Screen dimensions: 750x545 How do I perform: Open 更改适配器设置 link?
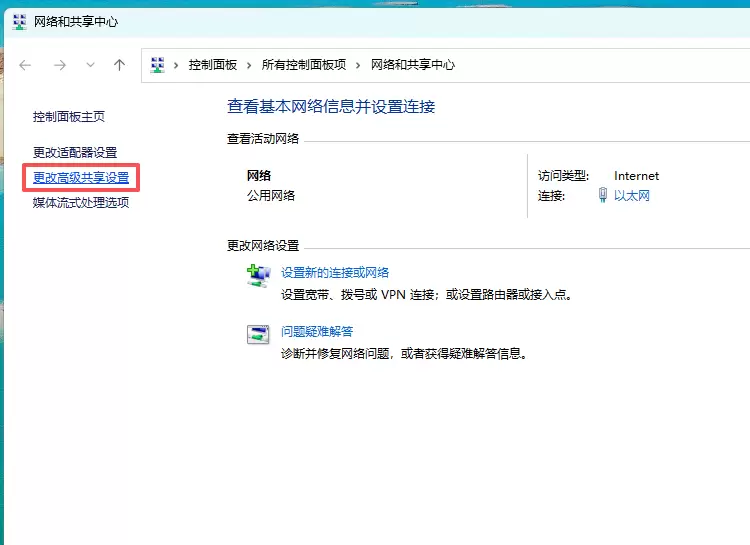pos(75,153)
